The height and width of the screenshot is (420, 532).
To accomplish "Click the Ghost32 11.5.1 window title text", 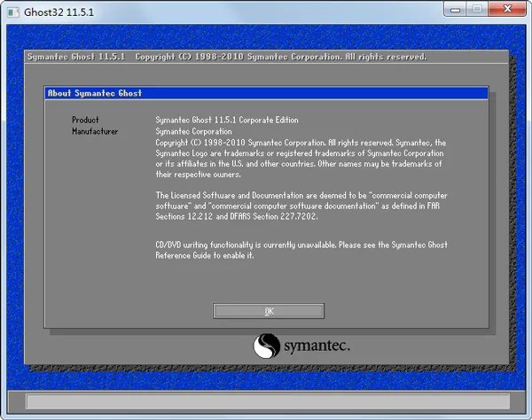I will coord(59,13).
